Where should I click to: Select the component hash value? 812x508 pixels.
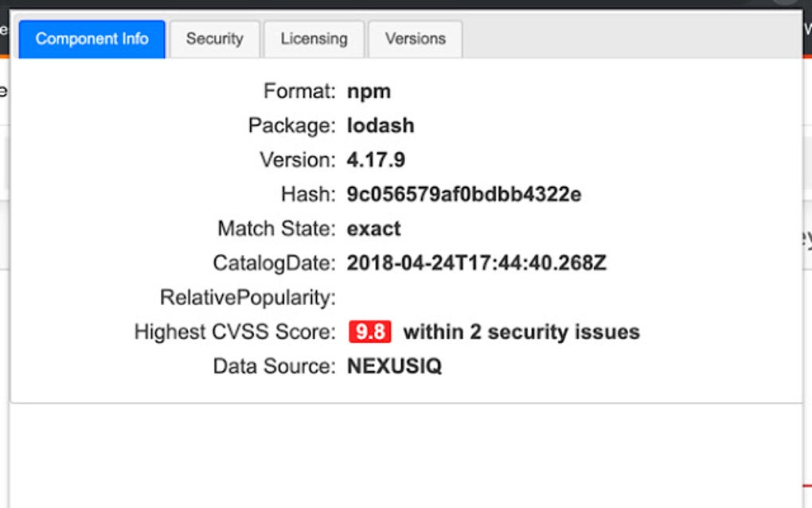pyautogui.click(x=463, y=193)
